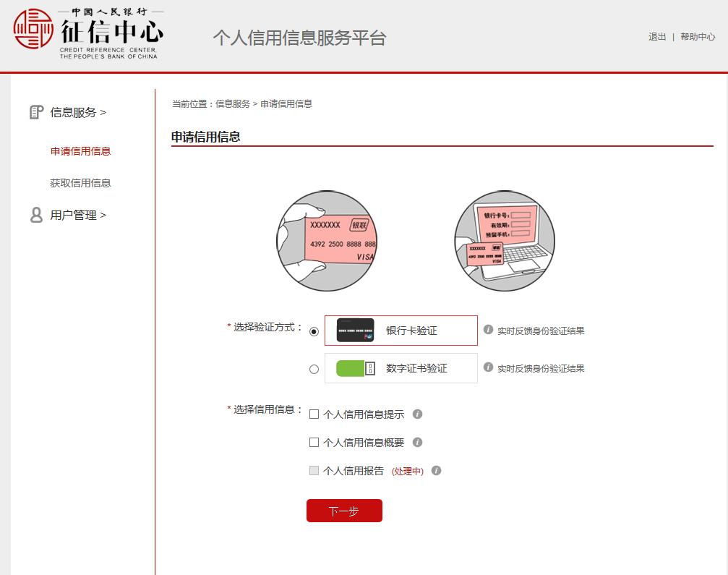This screenshot has height=575, width=728.
Task: Check the 个人信用信息提示 checkbox
Action: coord(314,413)
